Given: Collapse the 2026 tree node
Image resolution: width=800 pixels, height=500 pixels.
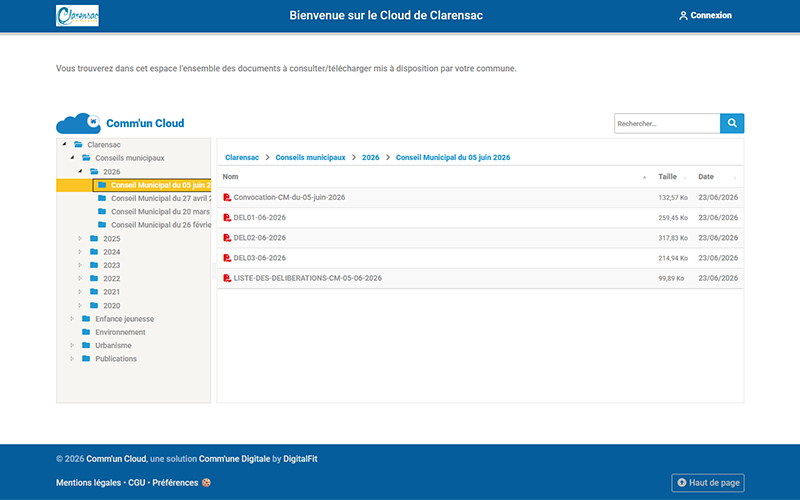Looking at the screenshot, I should click(x=81, y=171).
